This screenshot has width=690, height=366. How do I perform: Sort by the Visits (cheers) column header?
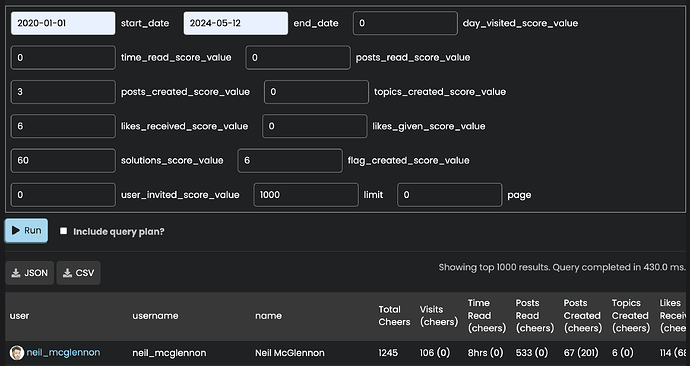pos(438,316)
